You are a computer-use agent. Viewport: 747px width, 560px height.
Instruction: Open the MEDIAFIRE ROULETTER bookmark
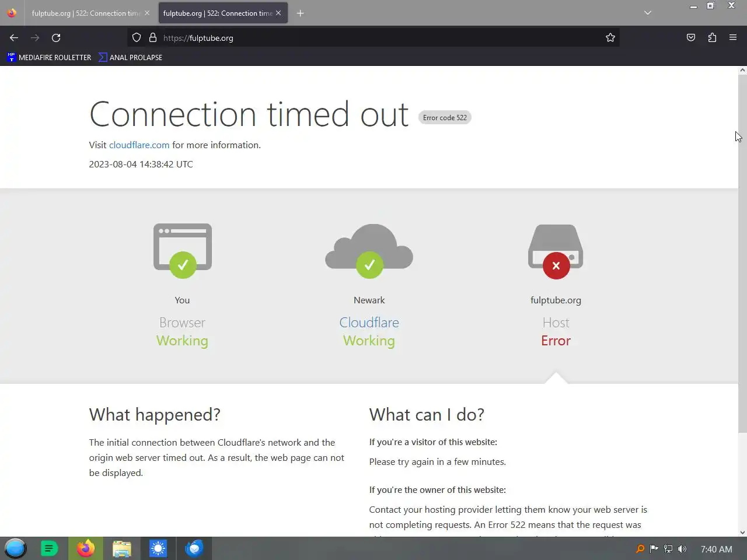tap(50, 57)
